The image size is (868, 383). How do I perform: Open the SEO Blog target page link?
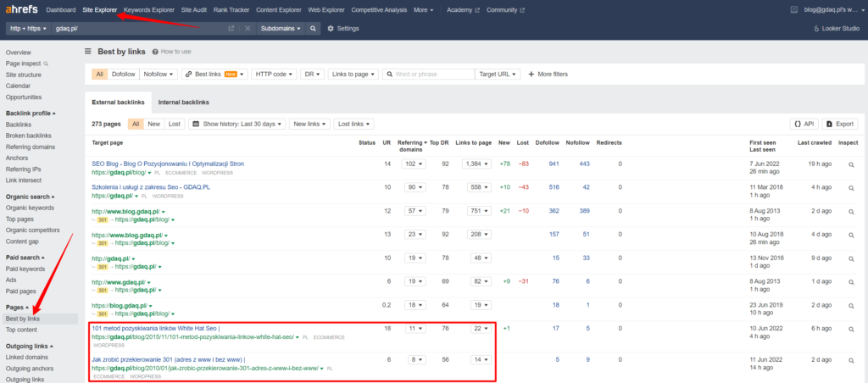click(x=168, y=163)
